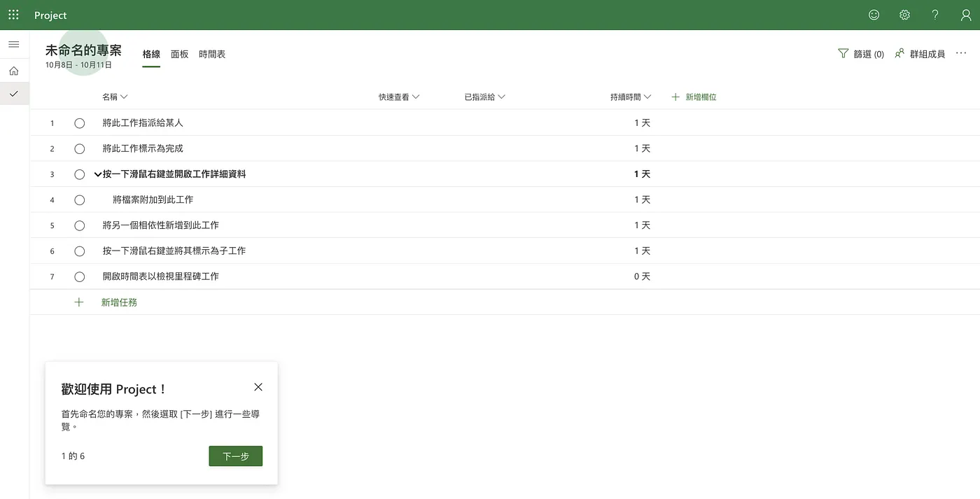Screen dimensions: 980x499
Task: Select task name 開啟時間表以檢視里程碑工作
Action: click(161, 276)
